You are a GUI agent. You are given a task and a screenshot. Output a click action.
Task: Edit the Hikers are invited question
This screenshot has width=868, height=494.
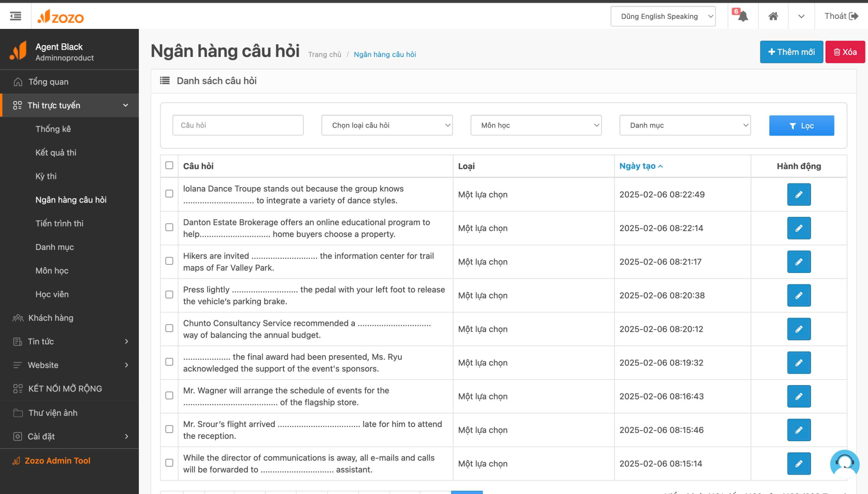[799, 262]
